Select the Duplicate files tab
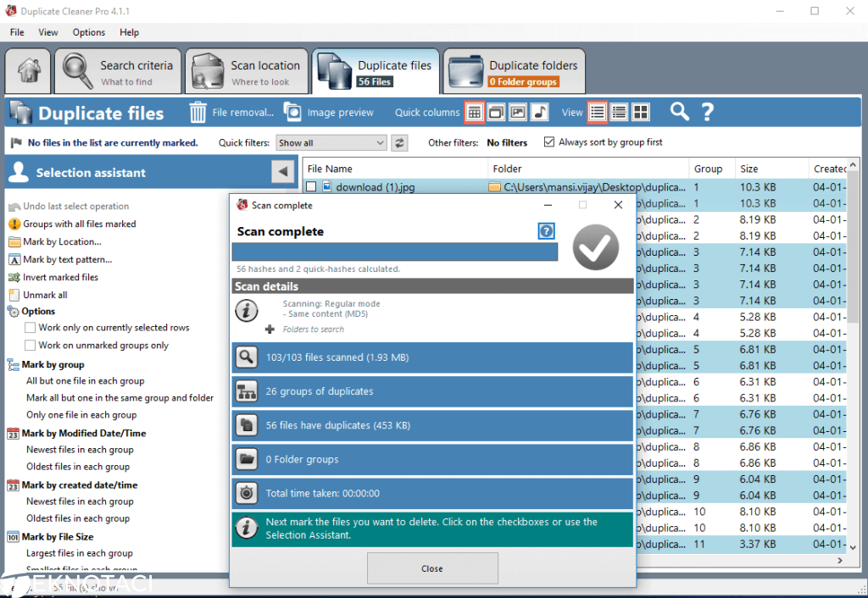 pos(376,71)
